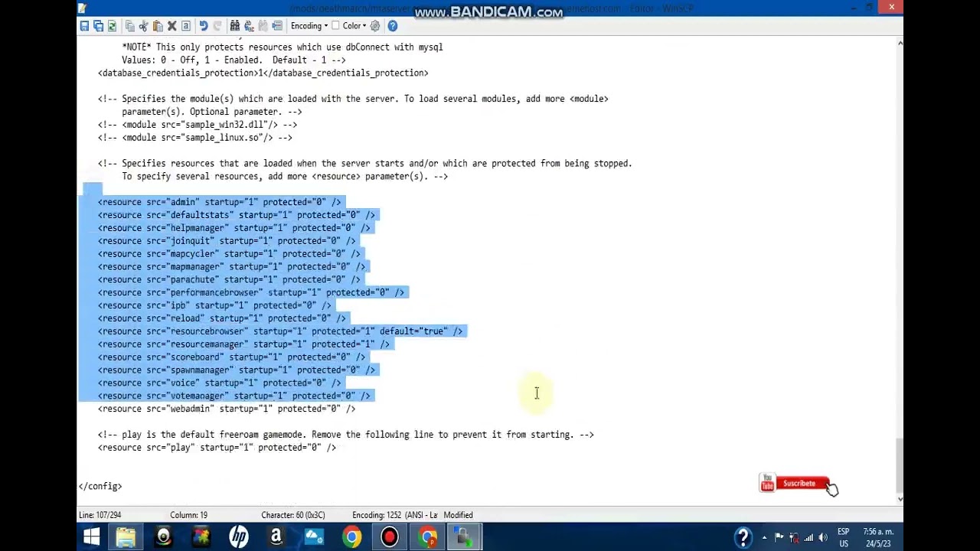
Task: Click the database_credentials_protection line
Action: (263, 73)
